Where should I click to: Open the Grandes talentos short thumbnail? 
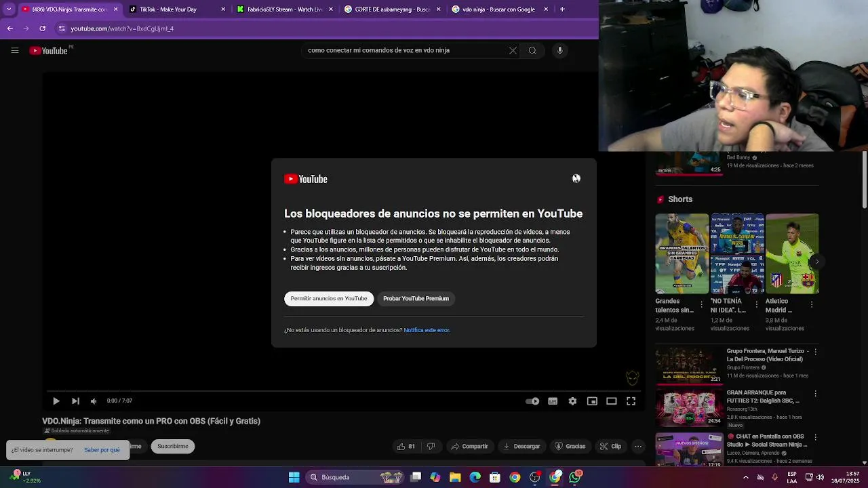[682, 253]
